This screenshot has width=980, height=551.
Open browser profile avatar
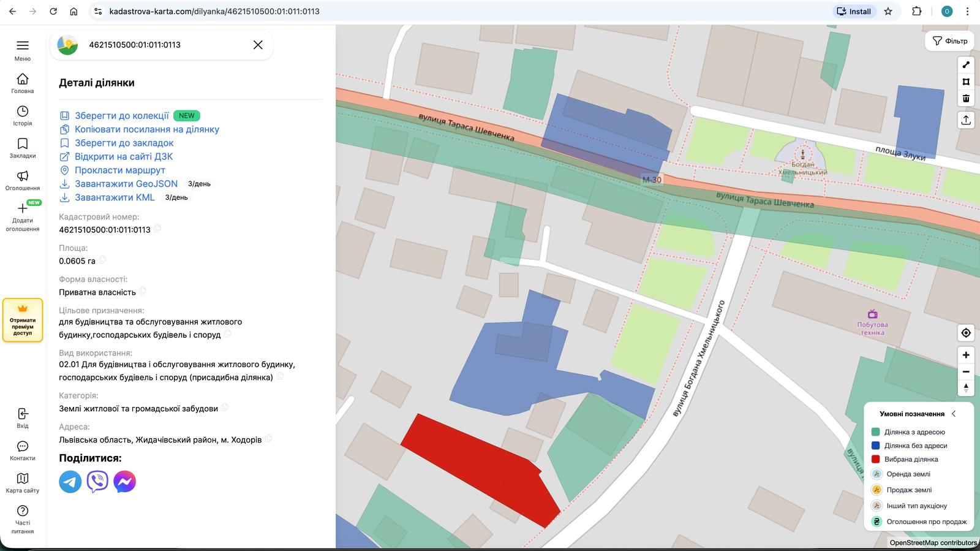click(x=947, y=11)
